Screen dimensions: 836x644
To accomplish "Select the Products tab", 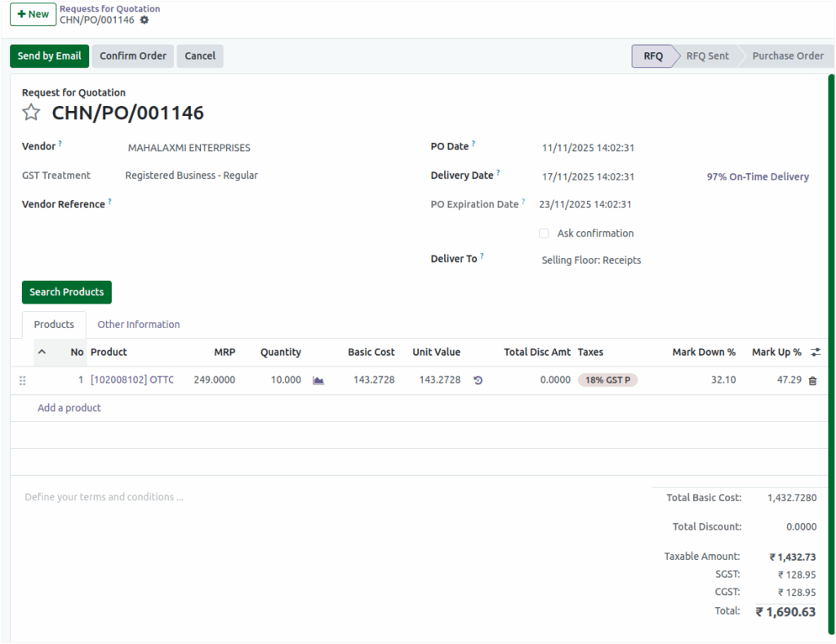I will (52, 324).
